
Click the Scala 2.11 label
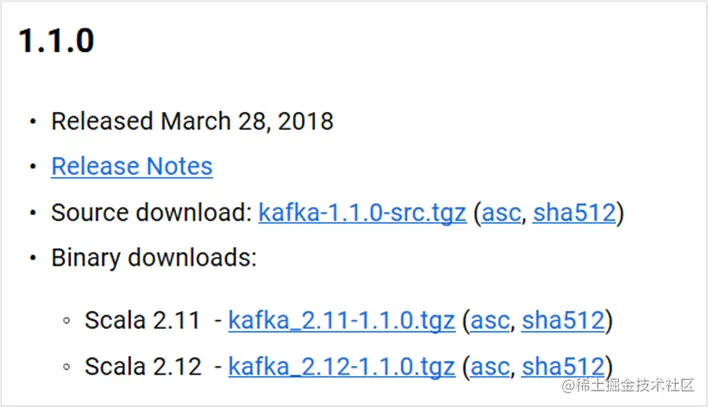141,321
